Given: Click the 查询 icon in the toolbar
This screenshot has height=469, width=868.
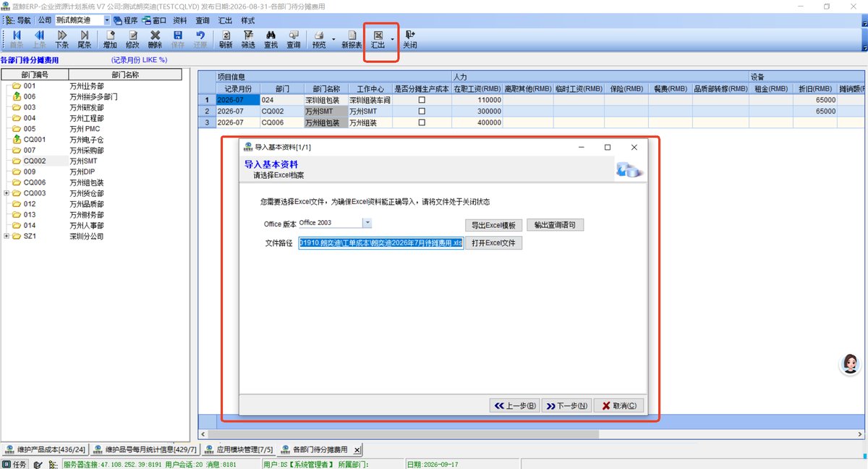Looking at the screenshot, I should (293, 39).
